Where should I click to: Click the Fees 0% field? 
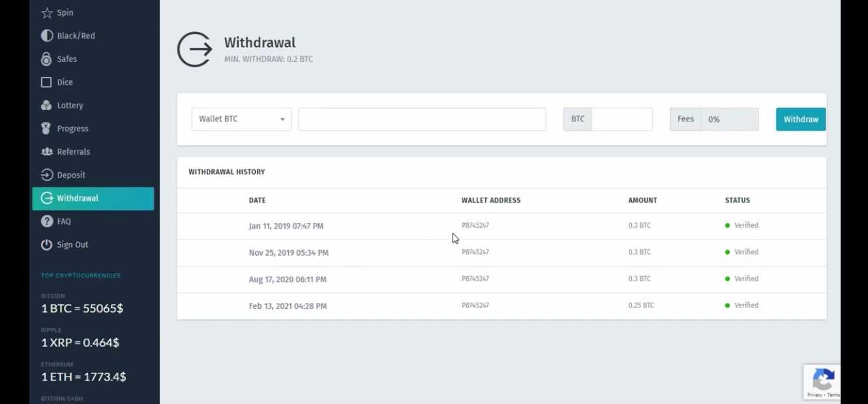[729, 119]
